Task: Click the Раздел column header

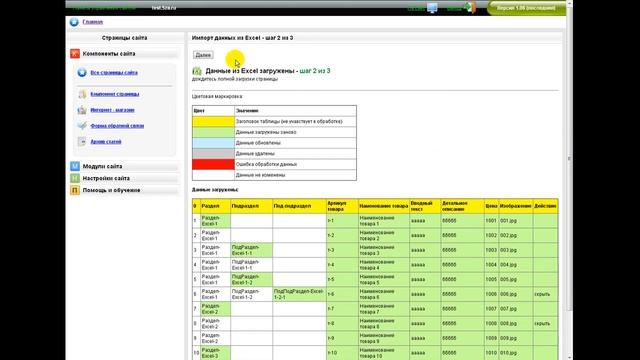Action: coord(215,206)
